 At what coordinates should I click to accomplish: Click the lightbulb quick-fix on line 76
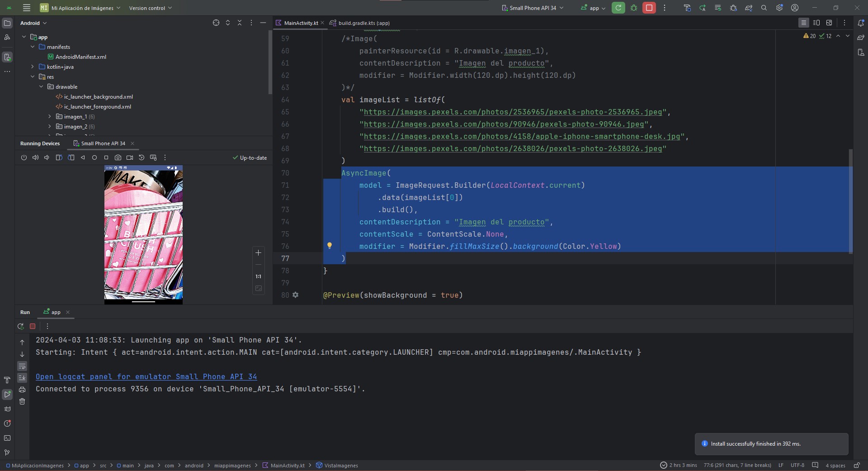[330, 246]
